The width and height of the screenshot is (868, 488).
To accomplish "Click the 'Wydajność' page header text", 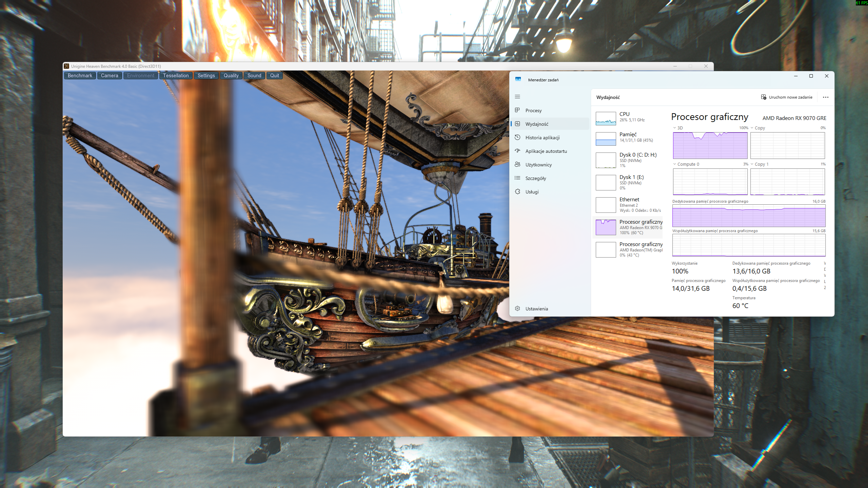I will (x=608, y=97).
